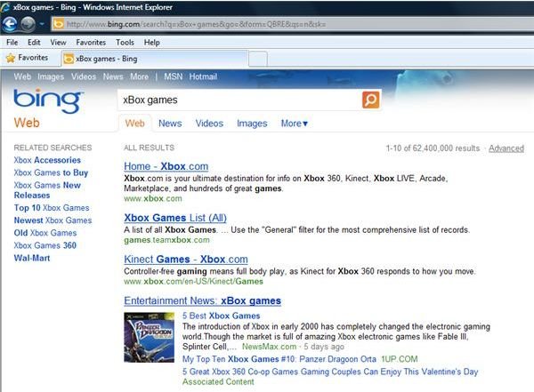Click the browser Back arrow button

(x=9, y=24)
